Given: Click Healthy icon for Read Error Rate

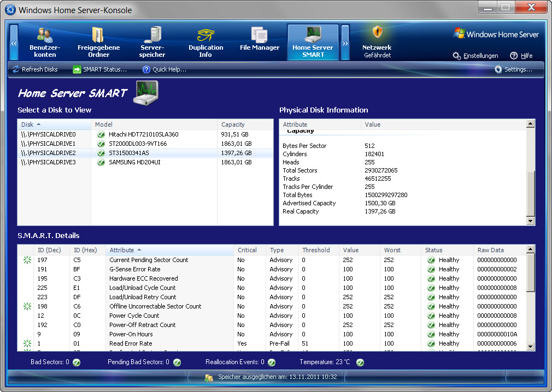Looking at the screenshot, I should [x=431, y=343].
